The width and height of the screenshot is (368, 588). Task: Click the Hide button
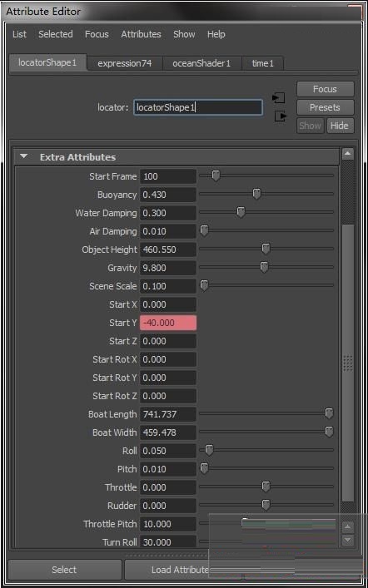click(x=340, y=126)
